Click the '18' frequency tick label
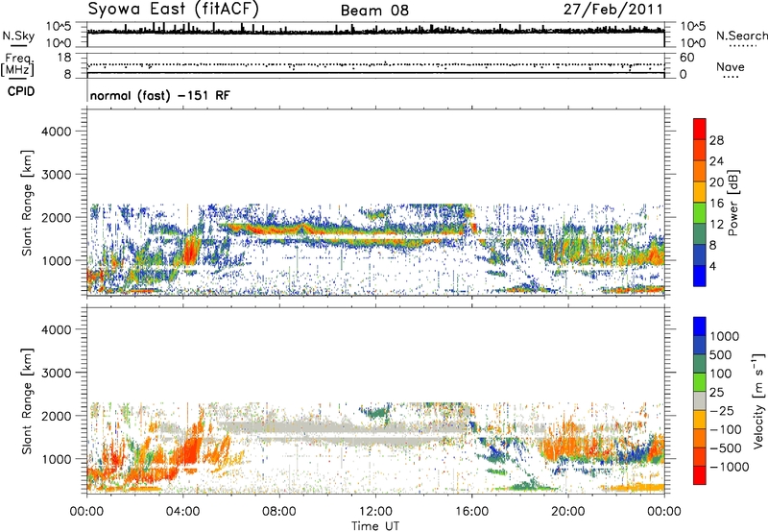The height and width of the screenshot is (532, 768). point(63,58)
